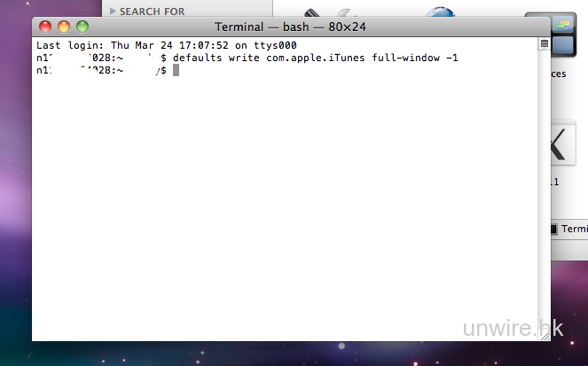Click the defaults write command line
Viewport: 588px width, 366px height.
point(315,58)
